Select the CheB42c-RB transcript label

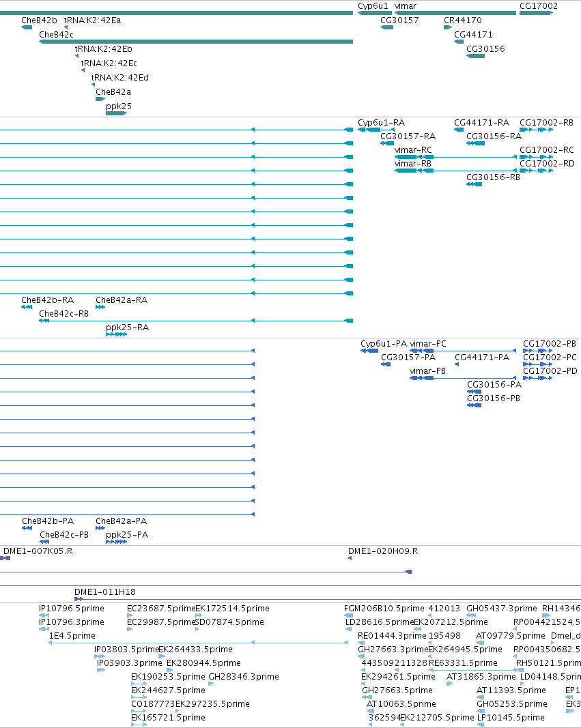pyautogui.click(x=63, y=314)
